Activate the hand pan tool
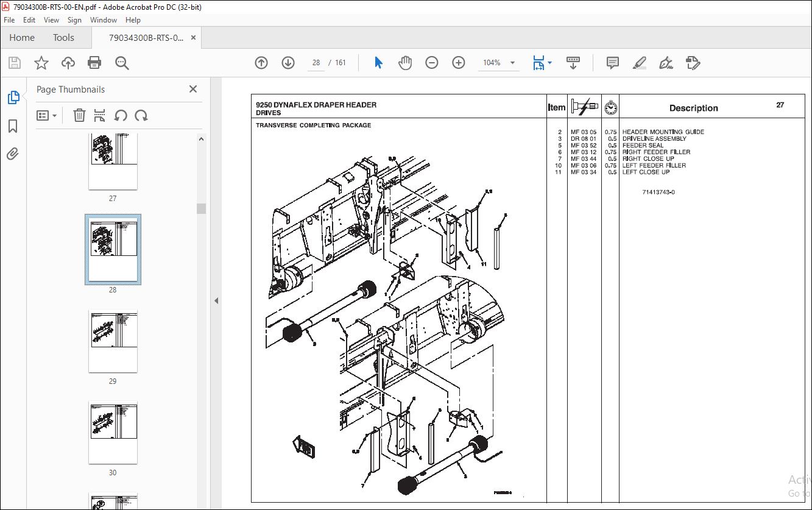The image size is (812, 510). pyautogui.click(x=405, y=63)
